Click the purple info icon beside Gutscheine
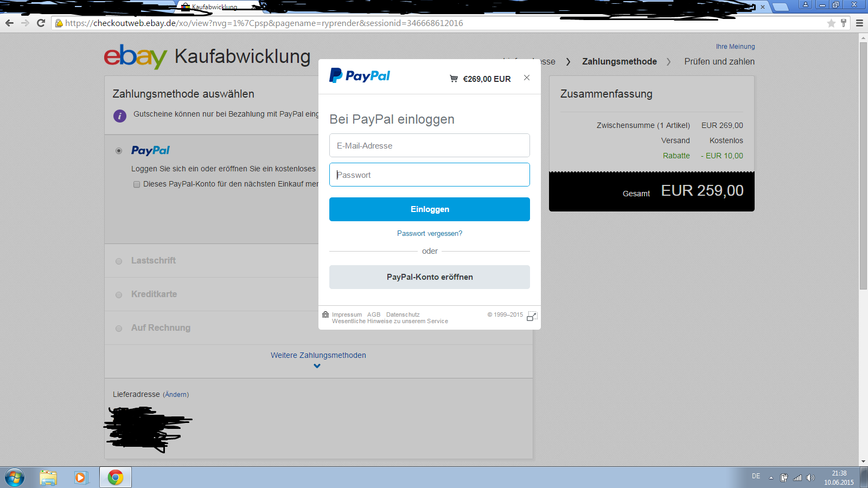 119,115
